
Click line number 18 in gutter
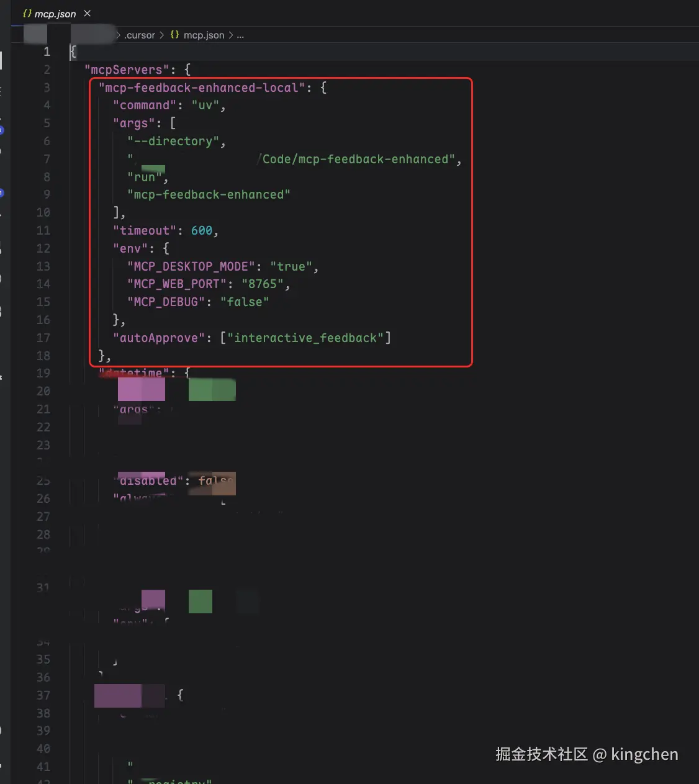43,356
